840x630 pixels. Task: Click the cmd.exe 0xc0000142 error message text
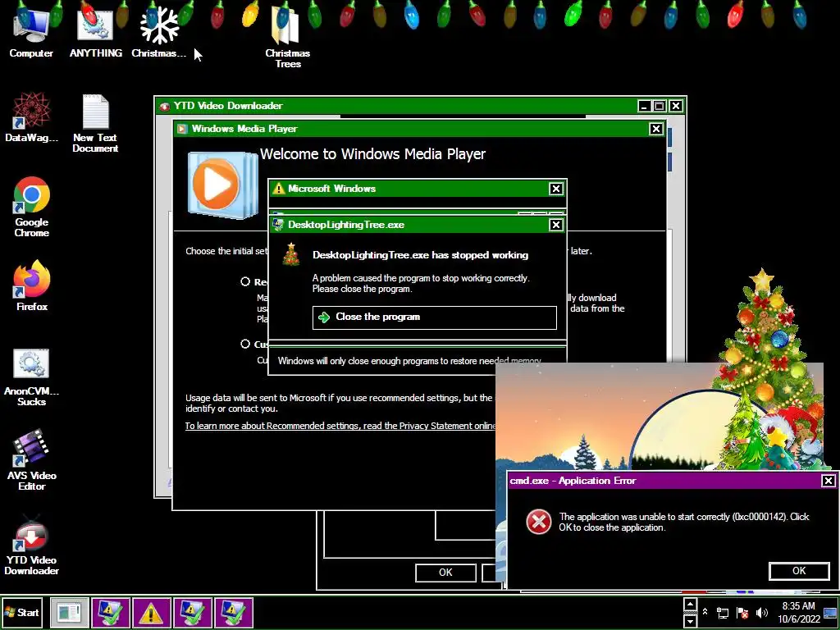tap(684, 522)
